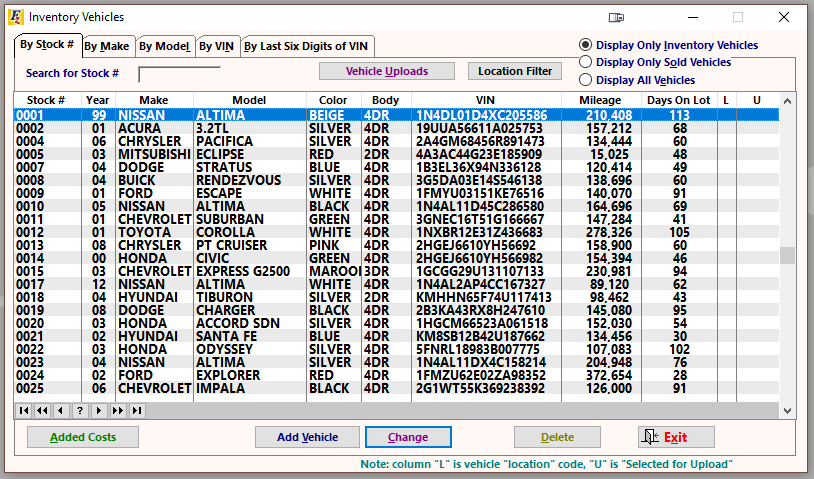Go to previous record arrow button
Screen dimensions: 814x479
click(61, 410)
